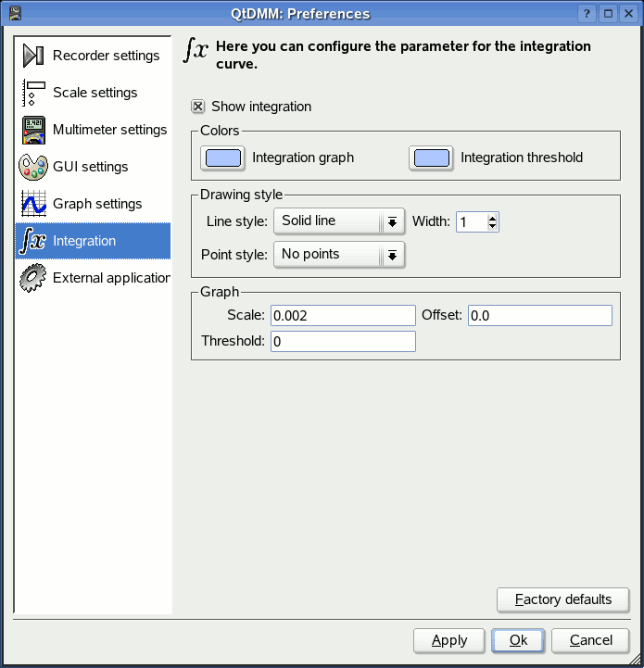The image size is (644, 668).
Task: Open the Integration threshold color swatch
Action: [431, 158]
